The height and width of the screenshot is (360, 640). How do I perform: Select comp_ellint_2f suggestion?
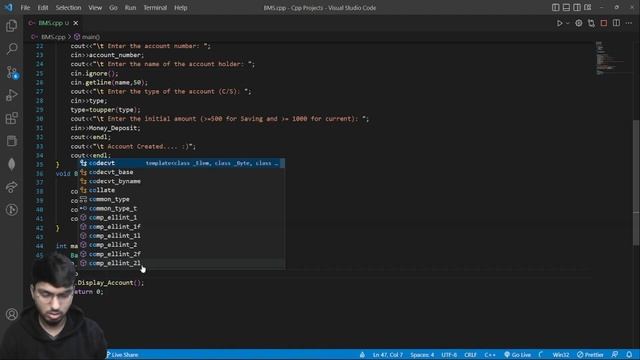tap(182, 254)
